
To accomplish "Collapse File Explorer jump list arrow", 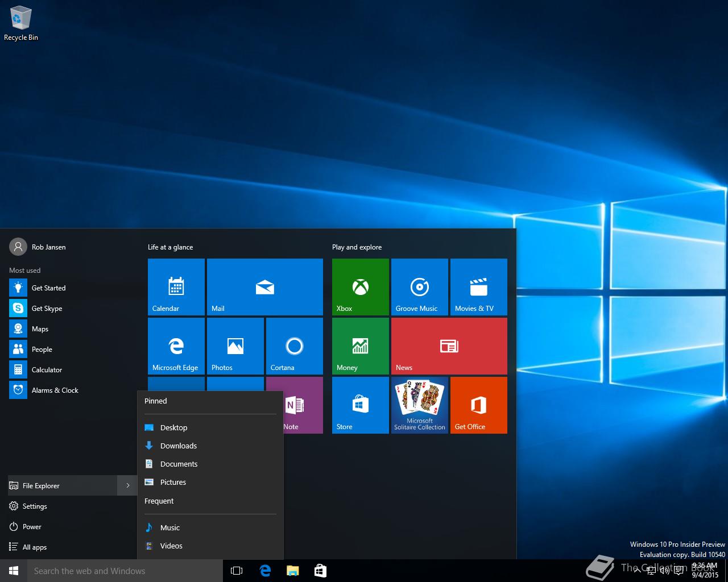I will click(127, 485).
